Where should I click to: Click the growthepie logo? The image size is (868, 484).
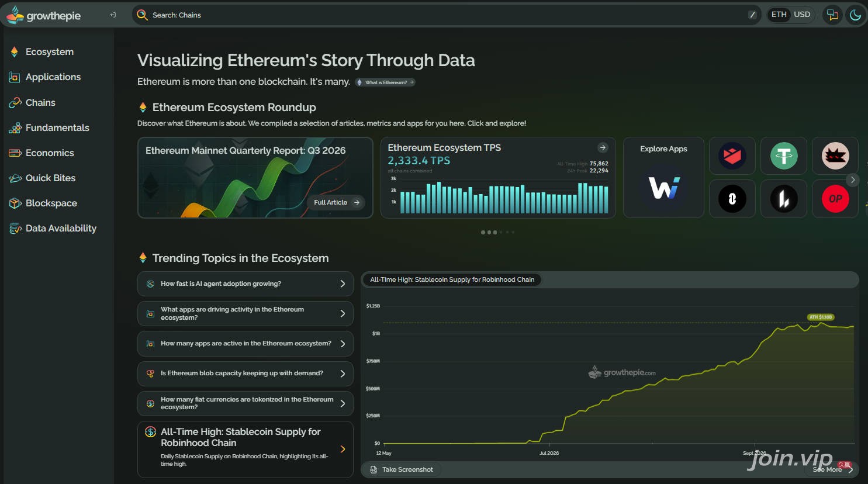pyautogui.click(x=44, y=15)
